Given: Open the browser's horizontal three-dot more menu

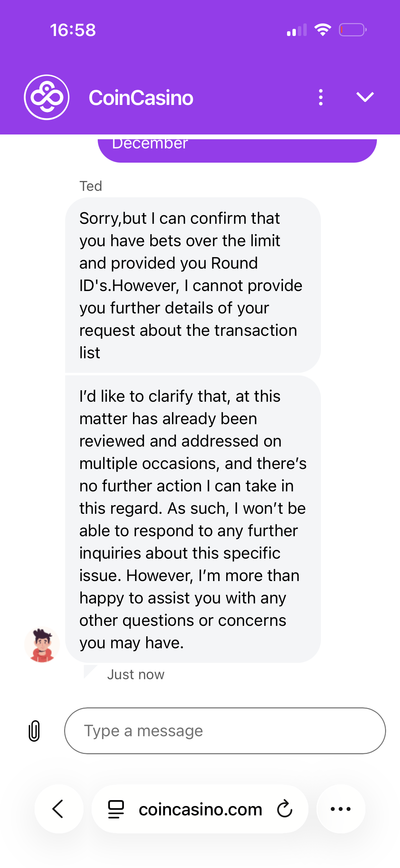Looking at the screenshot, I should pyautogui.click(x=341, y=809).
